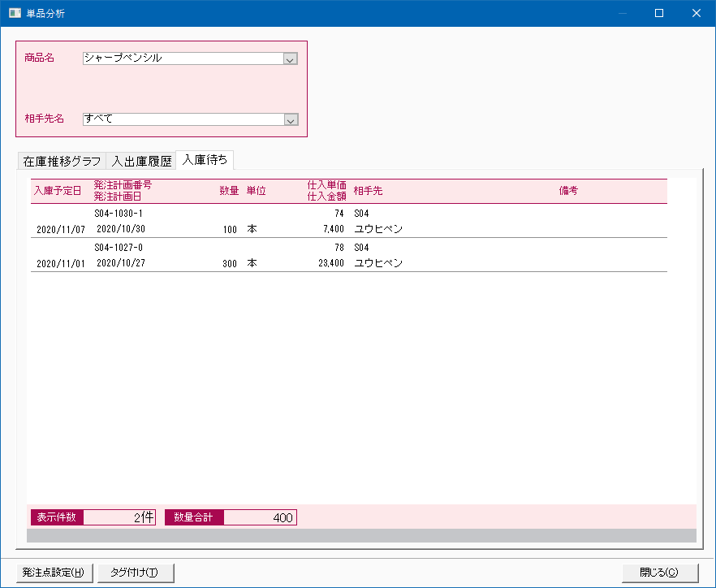Click the 表示件数 value field showing 2件
The height and width of the screenshot is (588, 716).
120,517
